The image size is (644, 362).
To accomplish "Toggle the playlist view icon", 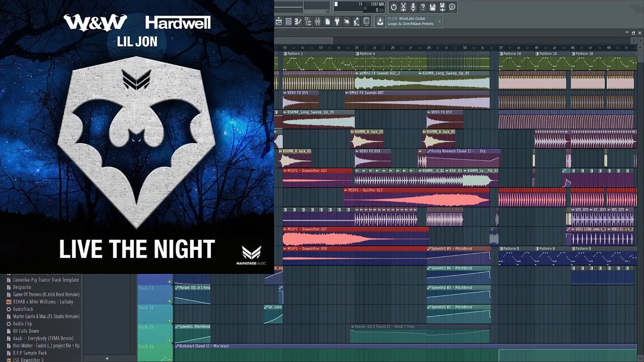I will click(x=279, y=22).
